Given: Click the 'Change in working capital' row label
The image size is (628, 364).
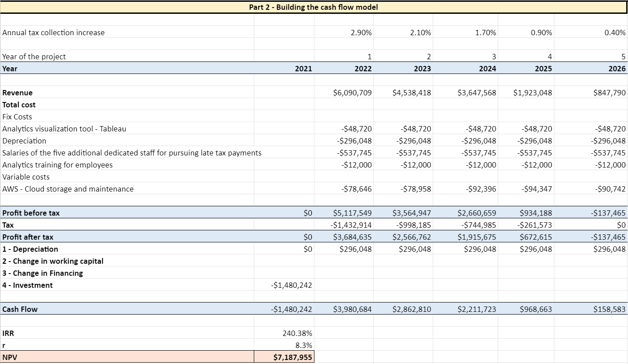Looking at the screenshot, I should (x=53, y=261).
